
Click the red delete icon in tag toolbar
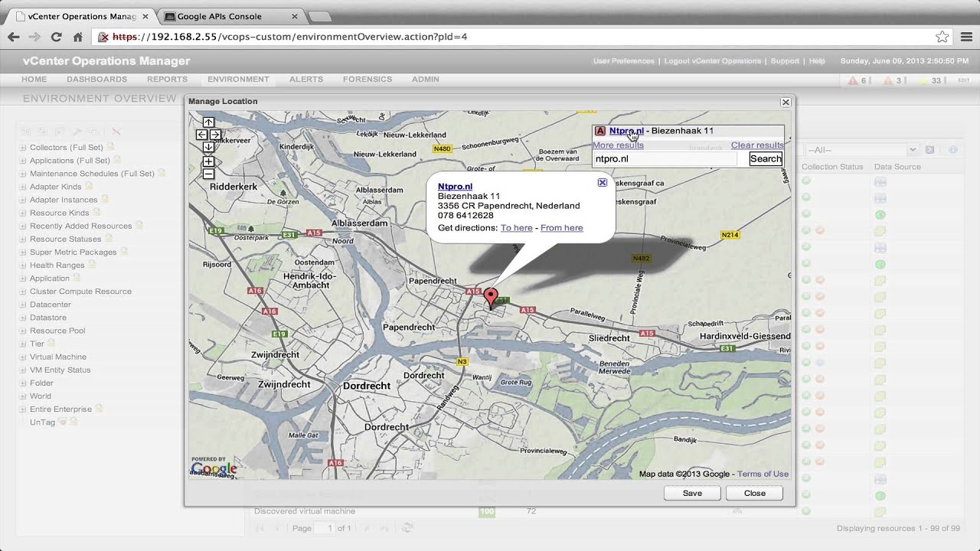tap(116, 132)
